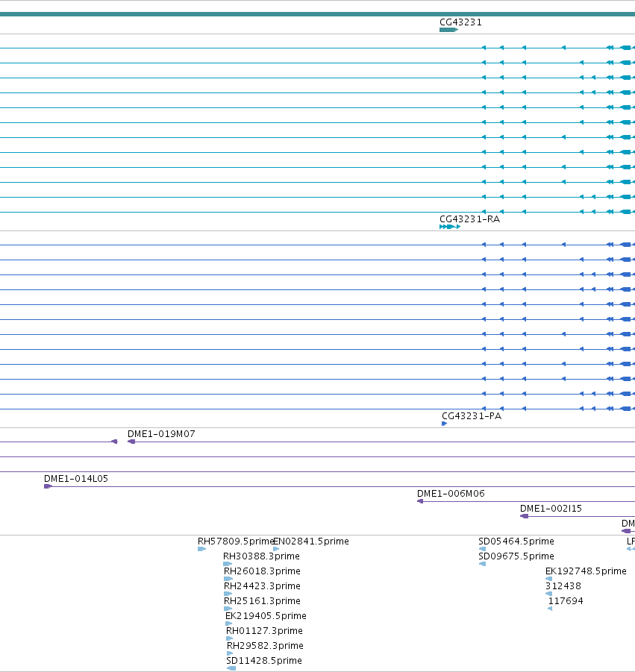Click the 117694 label
Screen dimensions: 635x672
tap(566, 601)
